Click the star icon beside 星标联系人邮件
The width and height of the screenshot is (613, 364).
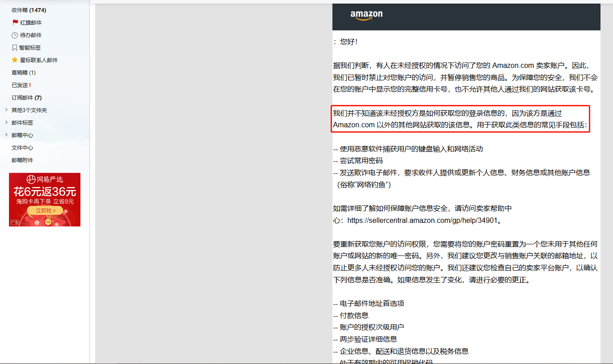(15, 60)
